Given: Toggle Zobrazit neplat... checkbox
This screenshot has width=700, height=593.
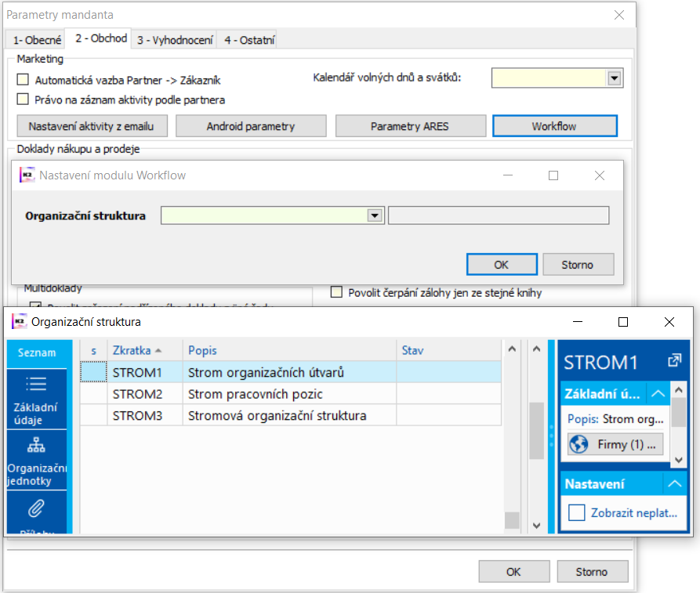Looking at the screenshot, I should point(576,512).
